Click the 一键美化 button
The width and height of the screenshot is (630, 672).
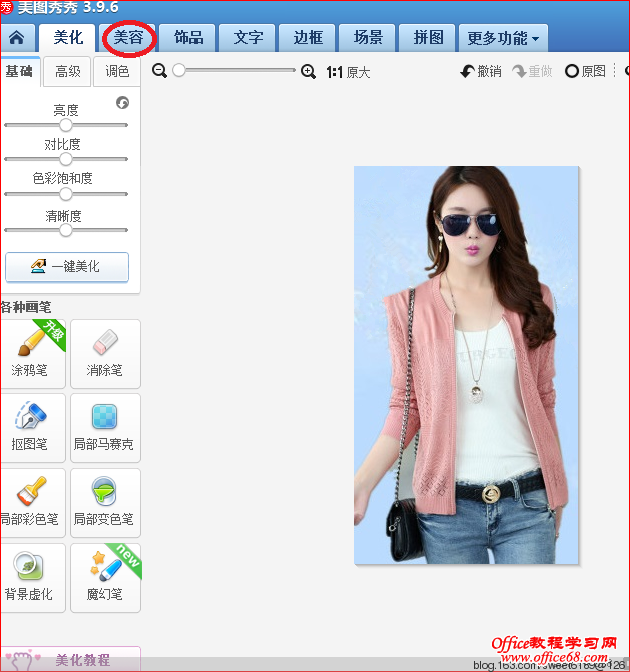pyautogui.click(x=67, y=267)
